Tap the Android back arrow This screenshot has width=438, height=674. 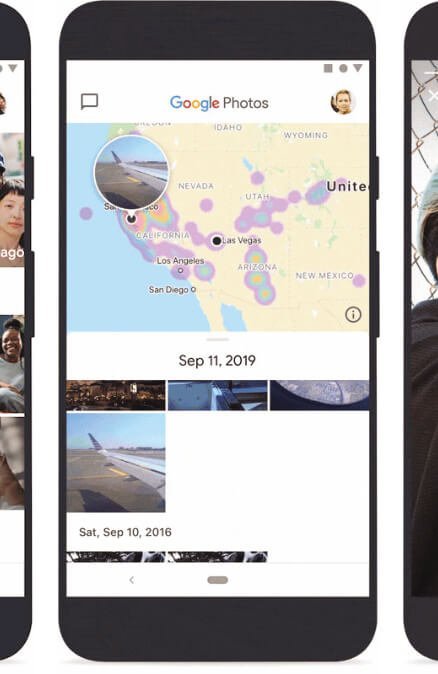(x=132, y=580)
